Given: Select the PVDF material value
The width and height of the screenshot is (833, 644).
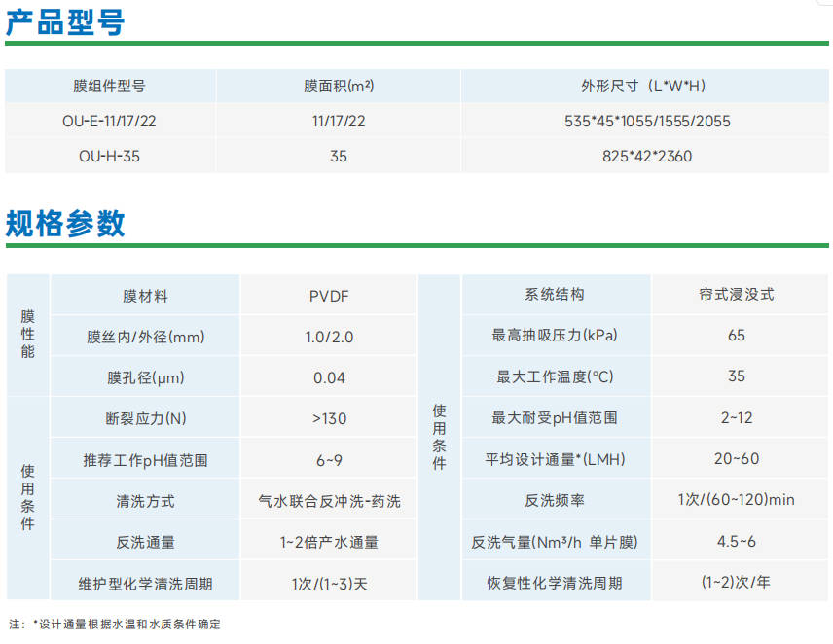Looking at the screenshot, I should 329,296.
